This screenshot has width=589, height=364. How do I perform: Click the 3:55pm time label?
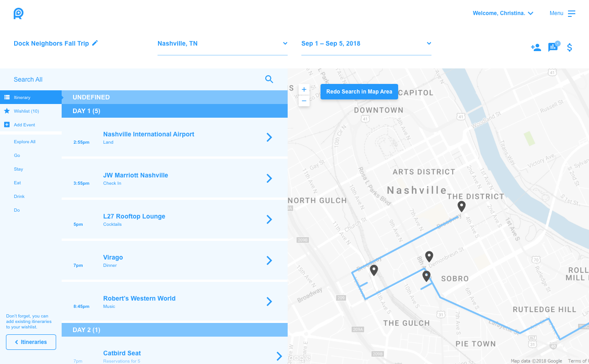(81, 183)
